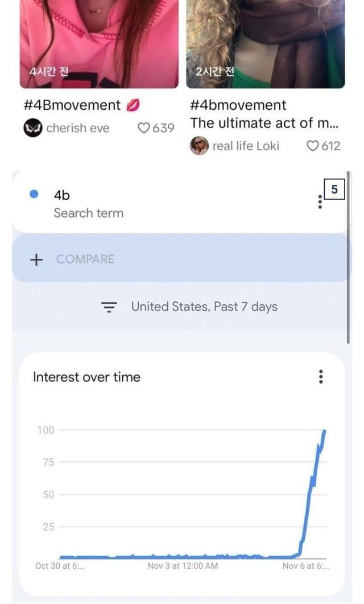Click the filter lines icon
The image size is (364, 604).
click(109, 307)
